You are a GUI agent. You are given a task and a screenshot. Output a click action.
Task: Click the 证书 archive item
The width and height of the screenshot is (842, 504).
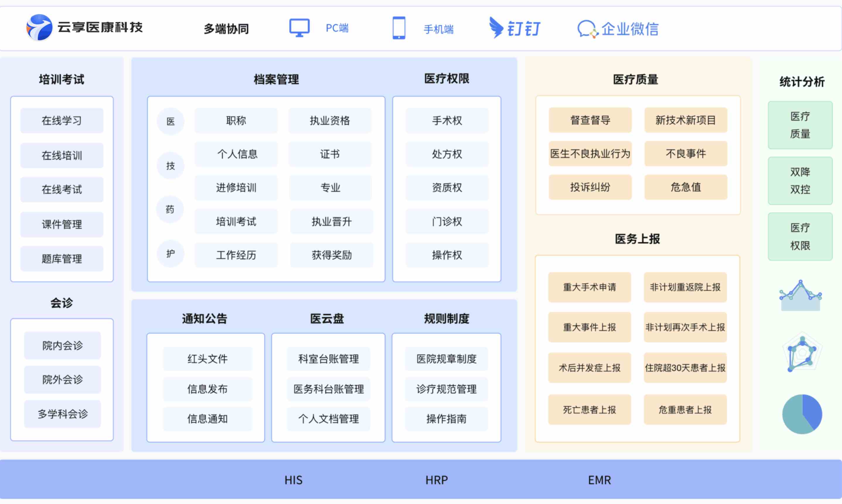tap(330, 154)
